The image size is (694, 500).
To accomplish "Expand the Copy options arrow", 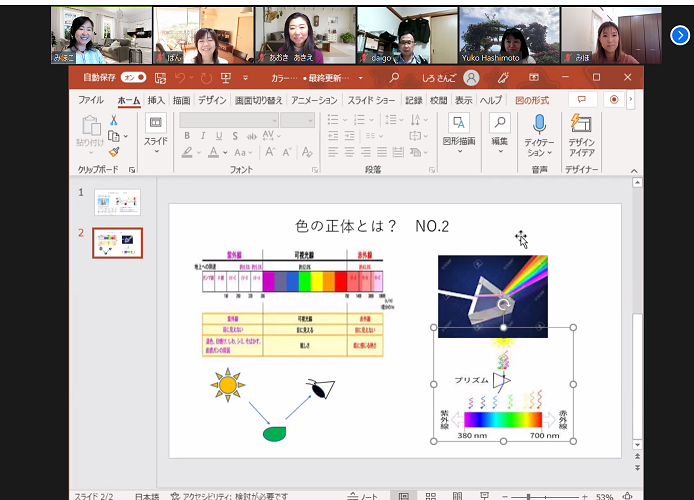I will click(x=126, y=136).
